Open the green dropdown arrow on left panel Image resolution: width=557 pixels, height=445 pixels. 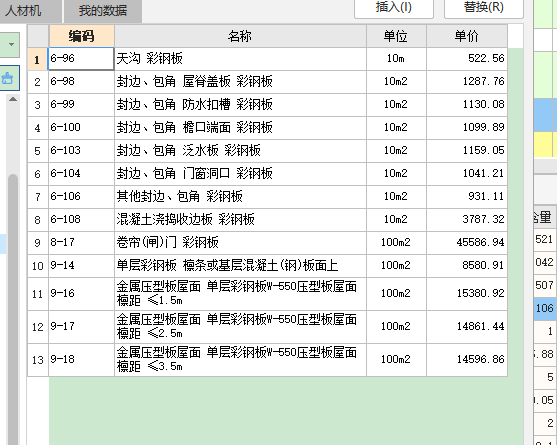click(x=10, y=45)
